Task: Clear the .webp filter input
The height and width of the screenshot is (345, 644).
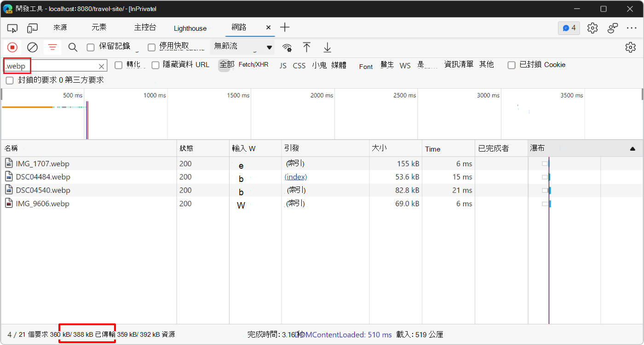Action: 101,66
